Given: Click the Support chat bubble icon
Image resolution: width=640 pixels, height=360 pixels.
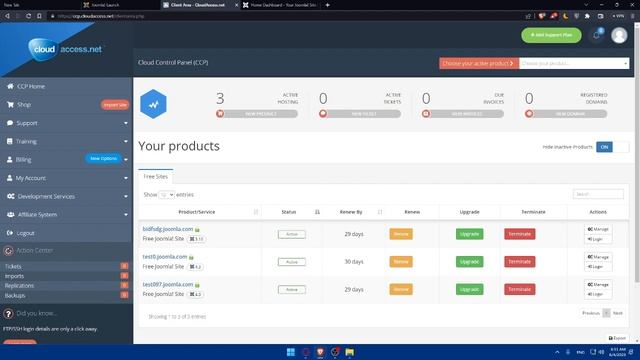Looking at the screenshot, I should (10, 123).
